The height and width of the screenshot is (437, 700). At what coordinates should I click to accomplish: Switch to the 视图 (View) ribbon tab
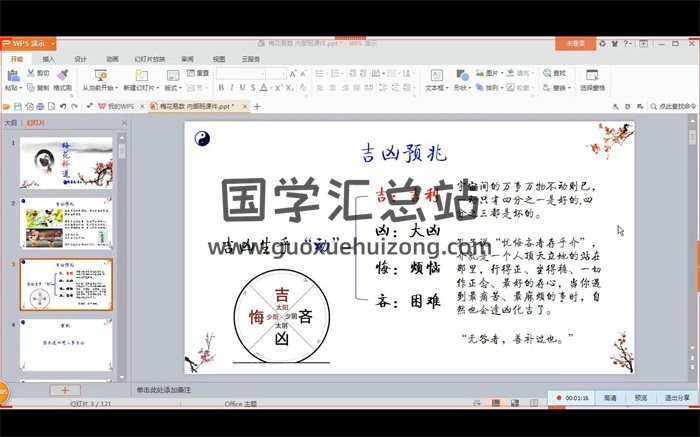(x=219, y=59)
